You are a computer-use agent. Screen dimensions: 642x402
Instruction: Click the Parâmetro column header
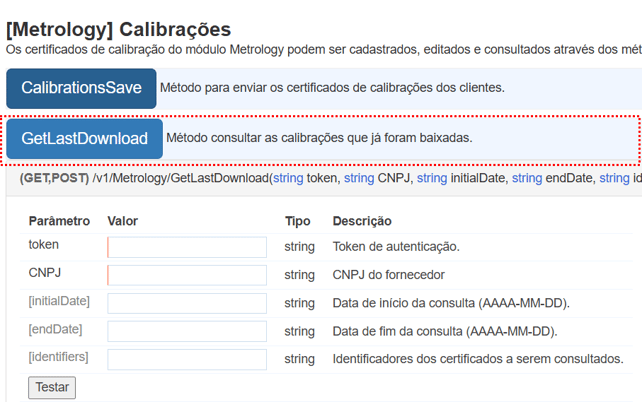pyautogui.click(x=59, y=221)
